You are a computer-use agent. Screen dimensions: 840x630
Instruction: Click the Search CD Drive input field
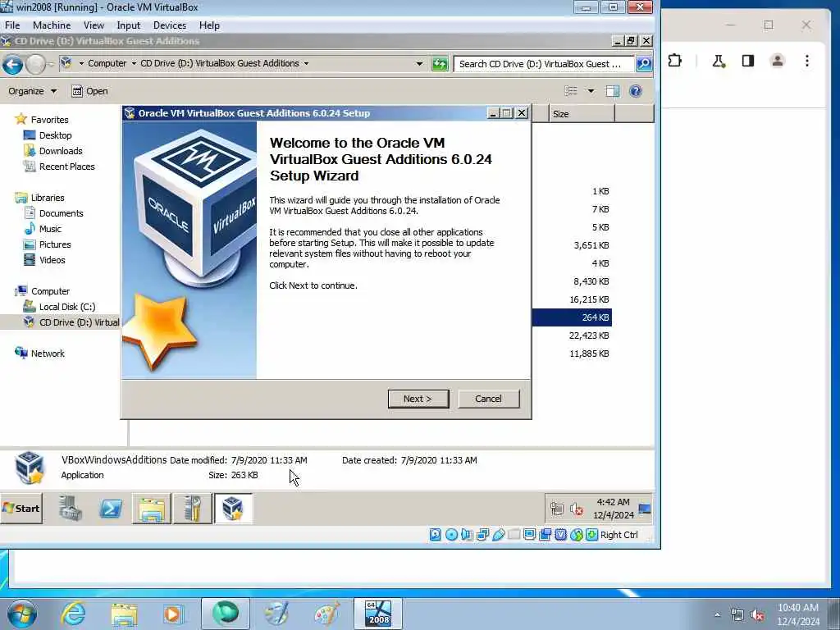point(543,64)
